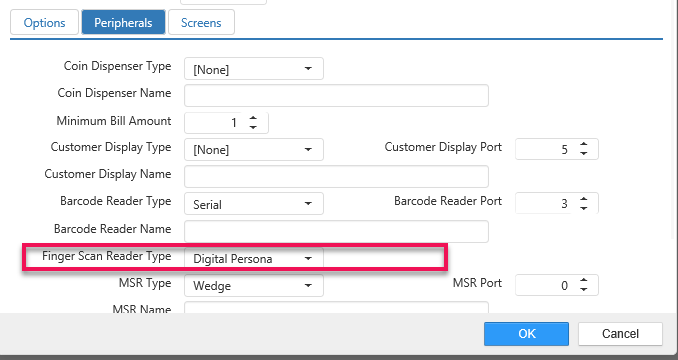Click the MSR Port label

click(x=477, y=283)
